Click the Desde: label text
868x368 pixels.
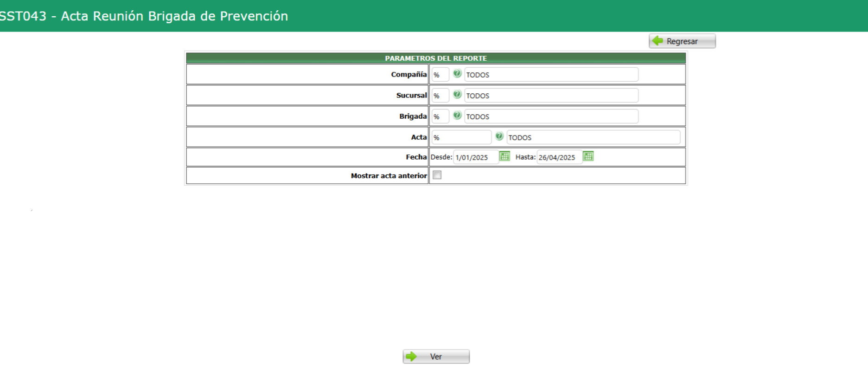[x=441, y=157]
